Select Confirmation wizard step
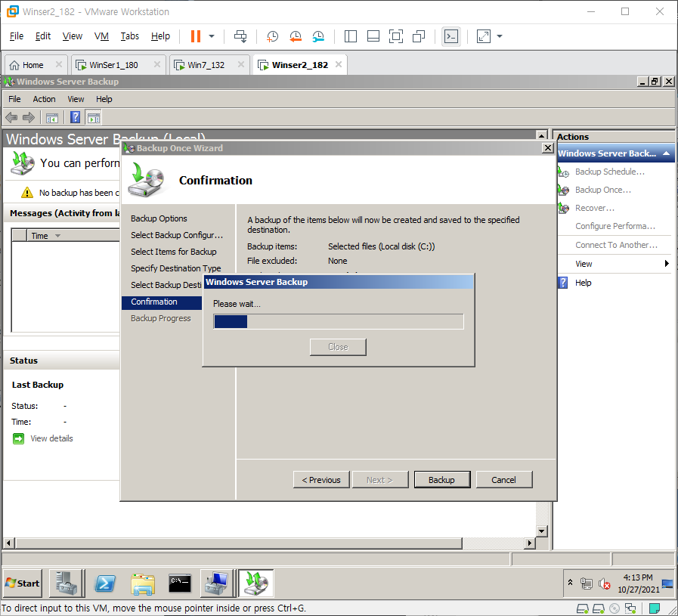678x616 pixels. tap(163, 302)
